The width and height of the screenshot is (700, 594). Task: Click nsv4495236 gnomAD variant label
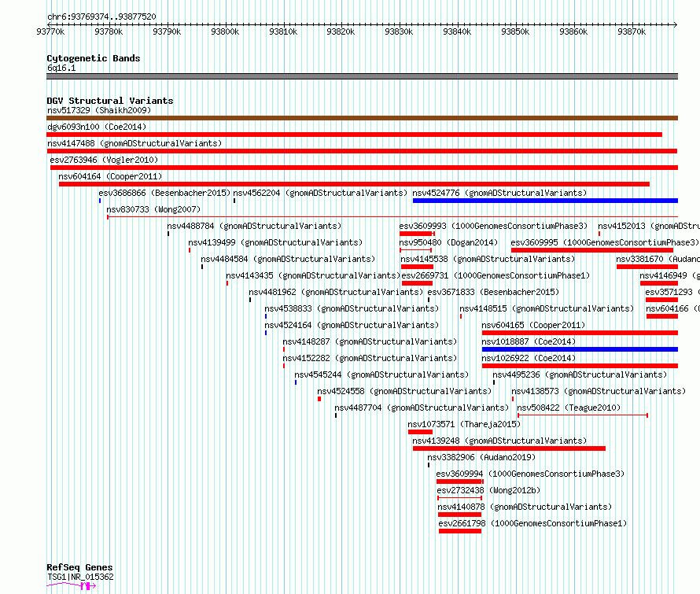point(580,374)
